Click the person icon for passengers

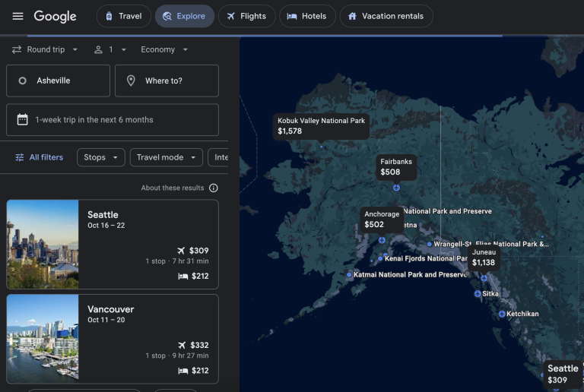(x=98, y=49)
